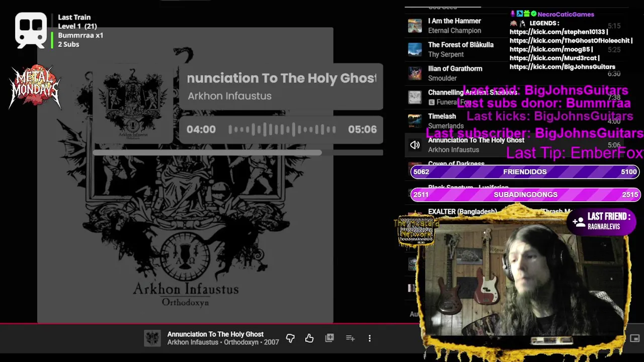This screenshot has width=644, height=362.
Task: Play I Am the Hammer from queue
Action: (454, 21)
